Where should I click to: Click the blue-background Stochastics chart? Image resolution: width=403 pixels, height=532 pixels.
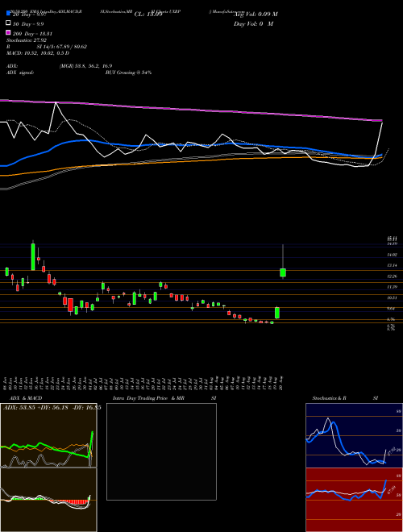pyautogui.click(x=354, y=435)
